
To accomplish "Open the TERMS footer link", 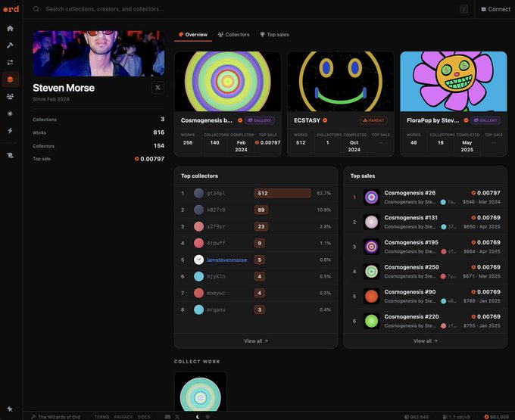I will click(x=101, y=417).
